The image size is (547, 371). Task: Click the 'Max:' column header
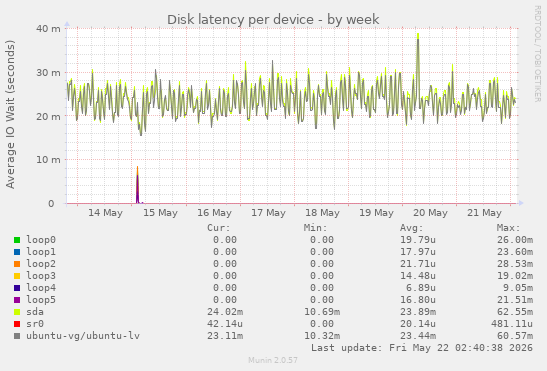pos(509,228)
